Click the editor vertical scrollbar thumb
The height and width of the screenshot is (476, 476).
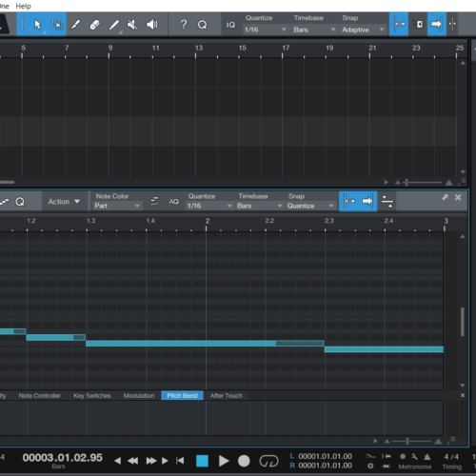point(463,322)
